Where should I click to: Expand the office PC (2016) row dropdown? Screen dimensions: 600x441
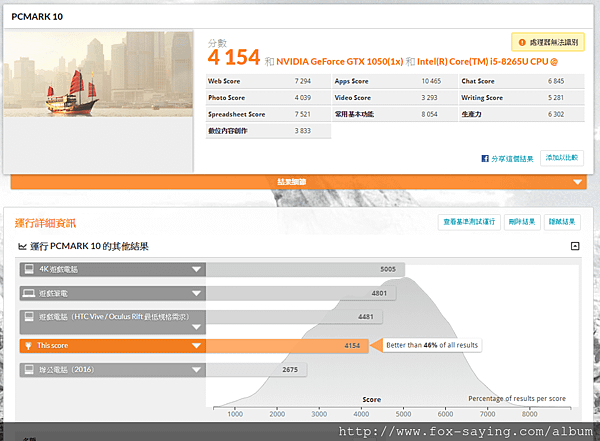pyautogui.click(x=196, y=370)
